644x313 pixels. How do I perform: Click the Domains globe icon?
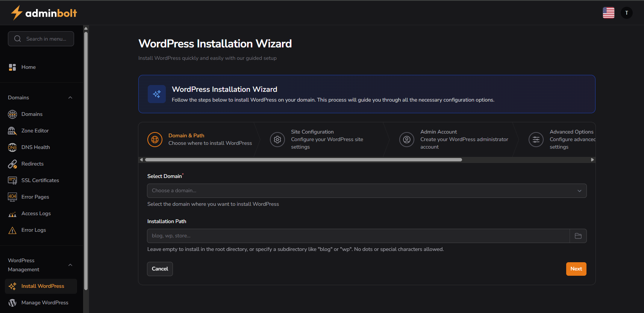[x=12, y=114]
